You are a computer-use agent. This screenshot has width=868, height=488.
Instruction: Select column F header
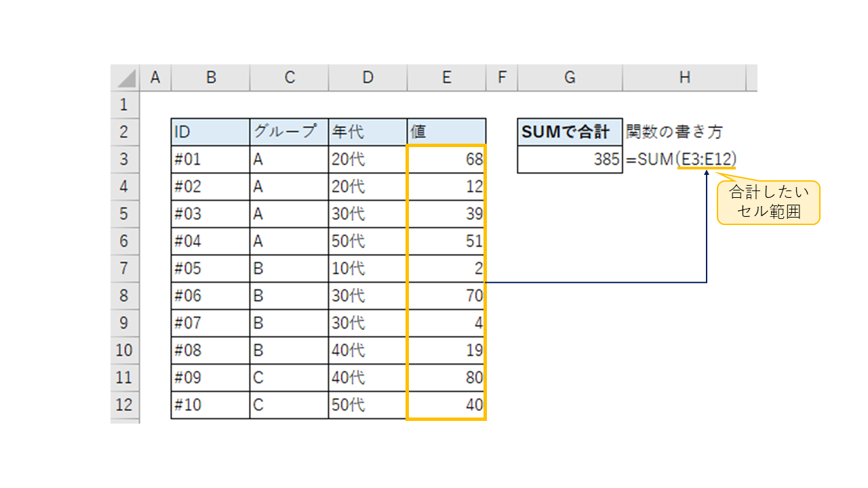(x=502, y=78)
